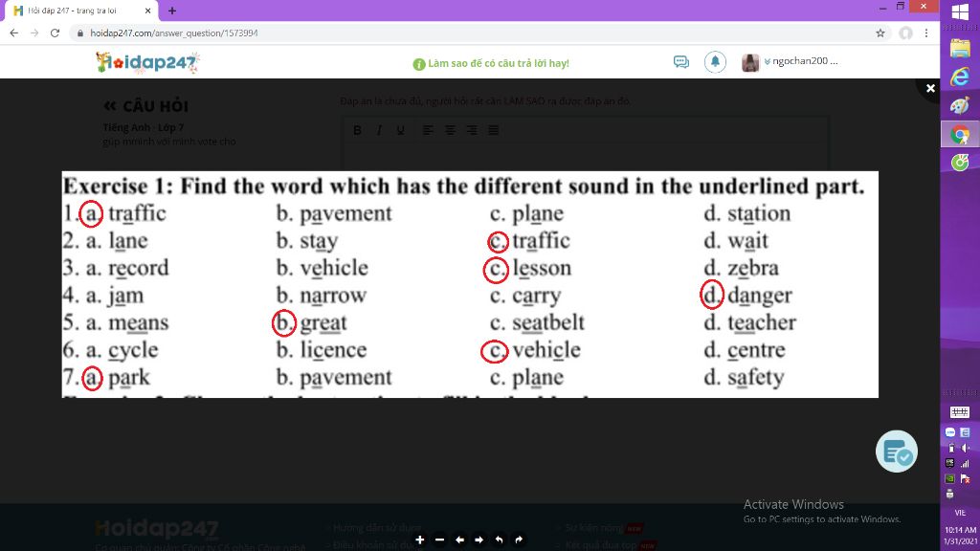Viewport: 980px width, 551px height.
Task: Switch the VIE input language
Action: pos(960,513)
